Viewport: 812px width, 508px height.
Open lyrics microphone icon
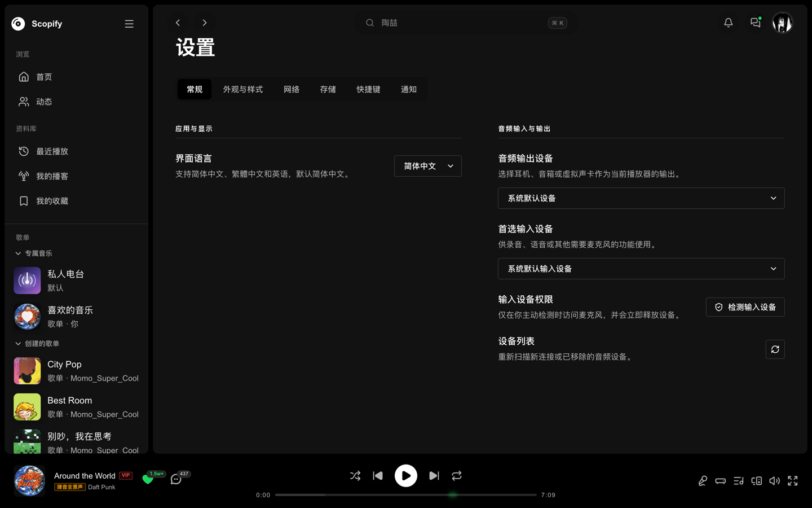coord(703,481)
